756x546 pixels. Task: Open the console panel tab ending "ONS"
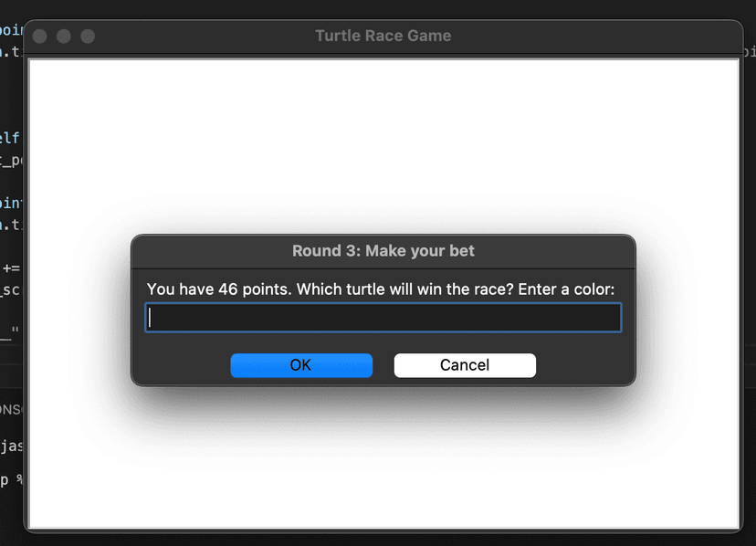point(11,410)
